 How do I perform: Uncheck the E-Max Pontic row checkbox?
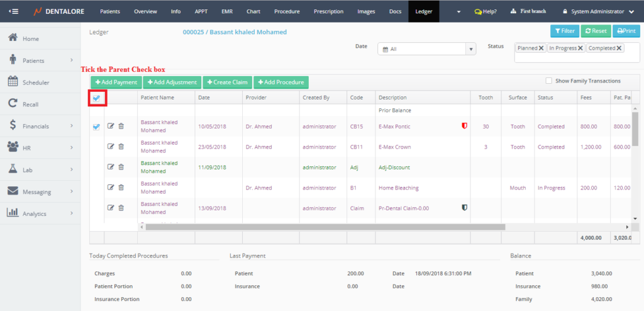point(96,127)
